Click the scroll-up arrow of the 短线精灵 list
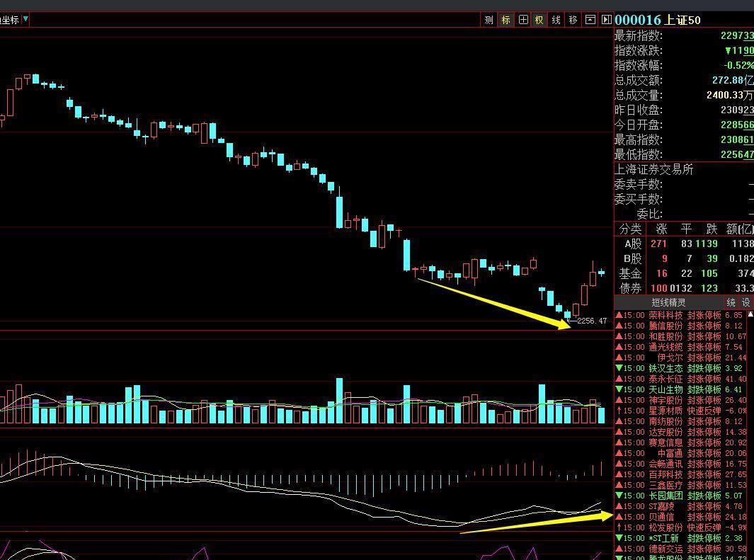Screen dimensions: 754x560 tap(750, 314)
